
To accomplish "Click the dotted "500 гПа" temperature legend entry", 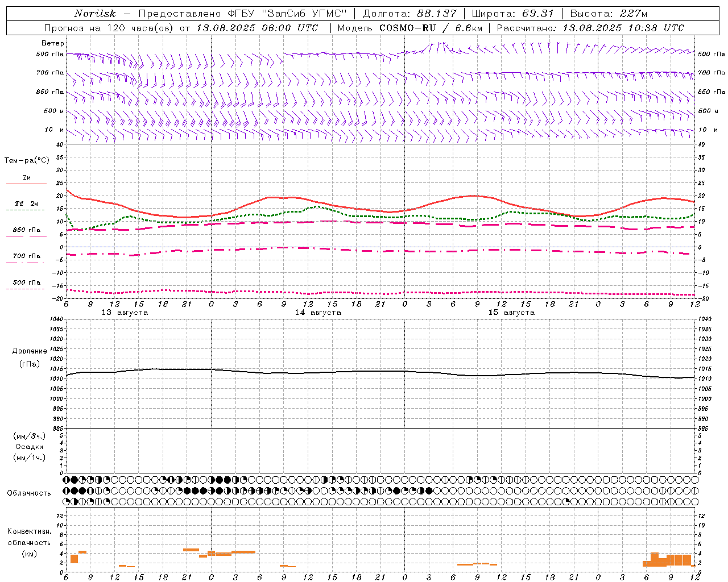I will (26, 285).
